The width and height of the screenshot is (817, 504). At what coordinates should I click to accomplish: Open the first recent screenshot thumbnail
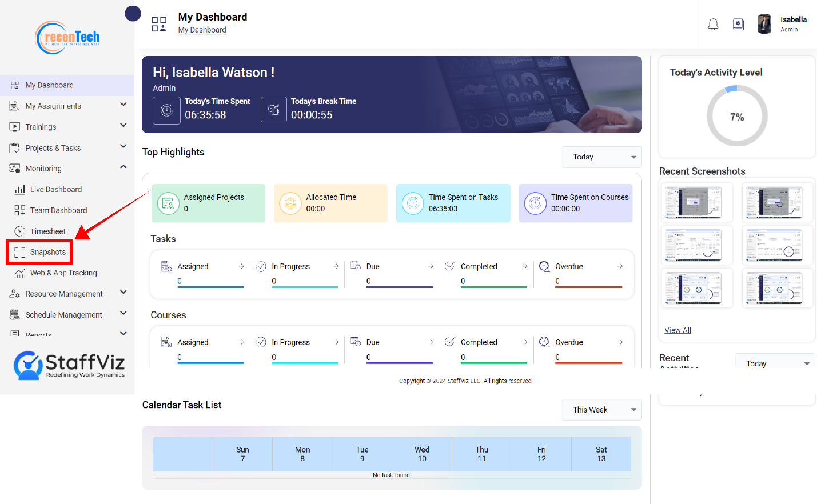(x=697, y=202)
